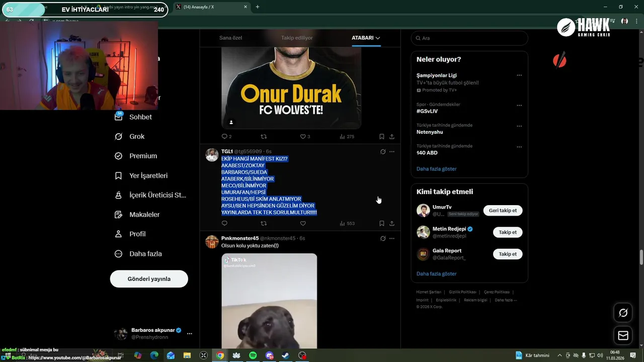Screen dimensions: 644x362
Task: Open more options for the Netenyahu trend
Action: [519, 126]
